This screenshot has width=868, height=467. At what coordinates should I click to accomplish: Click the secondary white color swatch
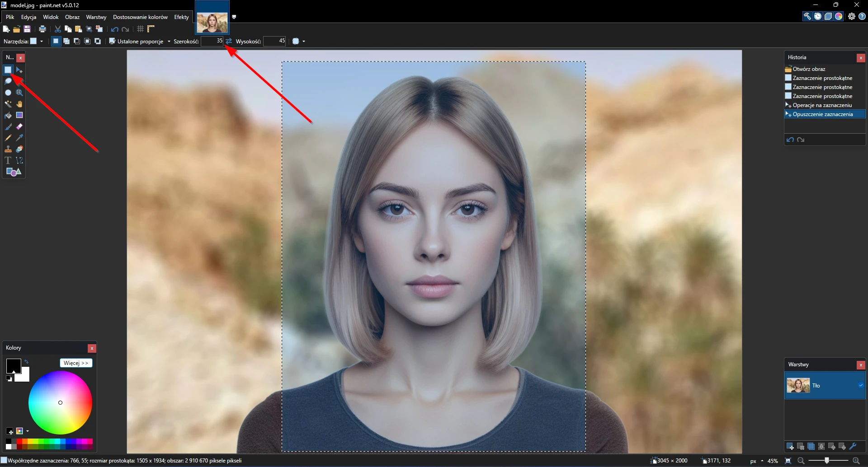[24, 377]
